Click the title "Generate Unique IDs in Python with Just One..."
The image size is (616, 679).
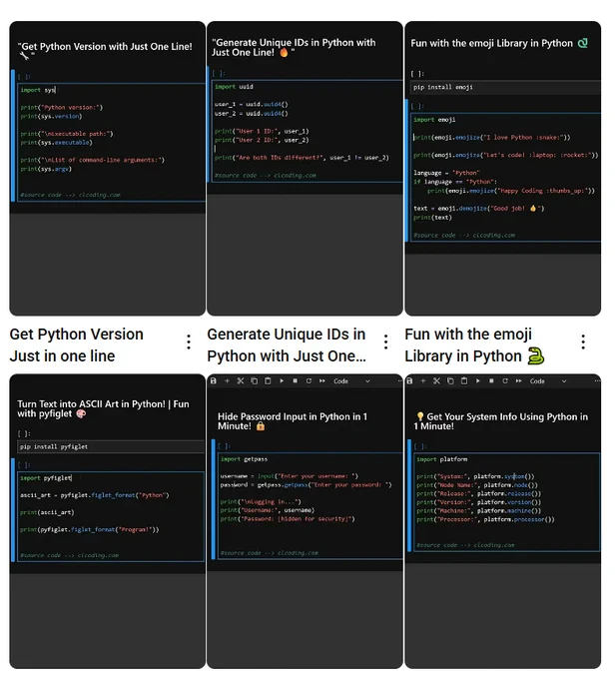click(287, 345)
